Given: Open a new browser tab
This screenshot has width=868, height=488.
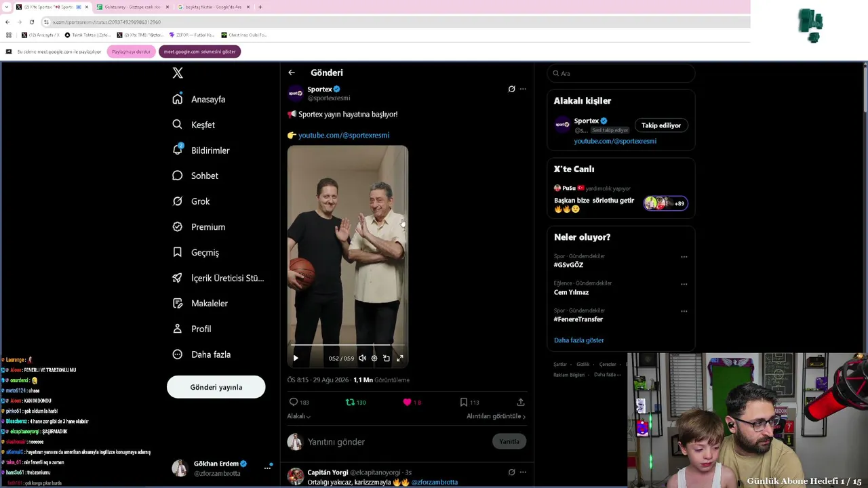Looking at the screenshot, I should pos(260,7).
